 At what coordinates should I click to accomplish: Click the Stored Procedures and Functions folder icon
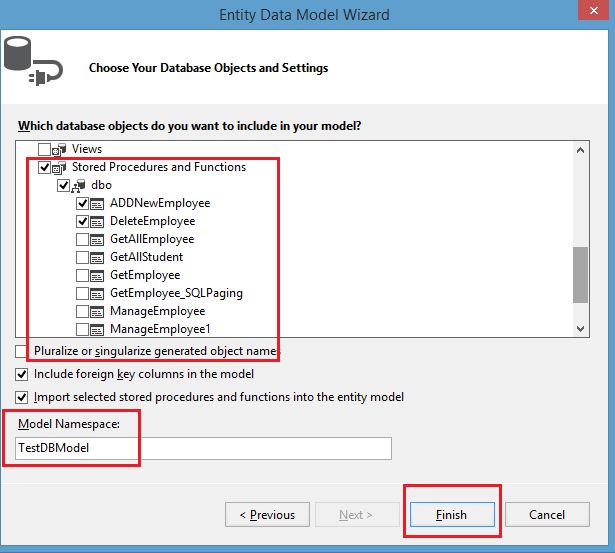pos(59,167)
